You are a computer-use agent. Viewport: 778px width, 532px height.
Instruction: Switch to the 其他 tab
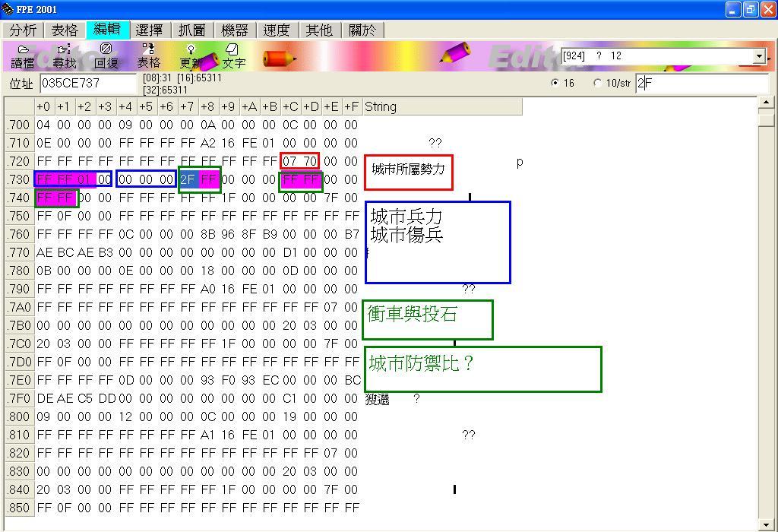320,30
